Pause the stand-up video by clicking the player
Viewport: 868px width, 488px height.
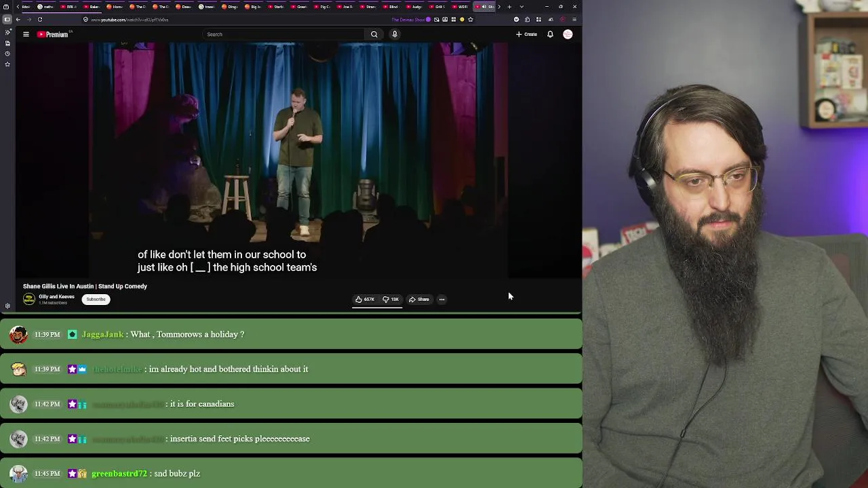pyautogui.click(x=298, y=160)
